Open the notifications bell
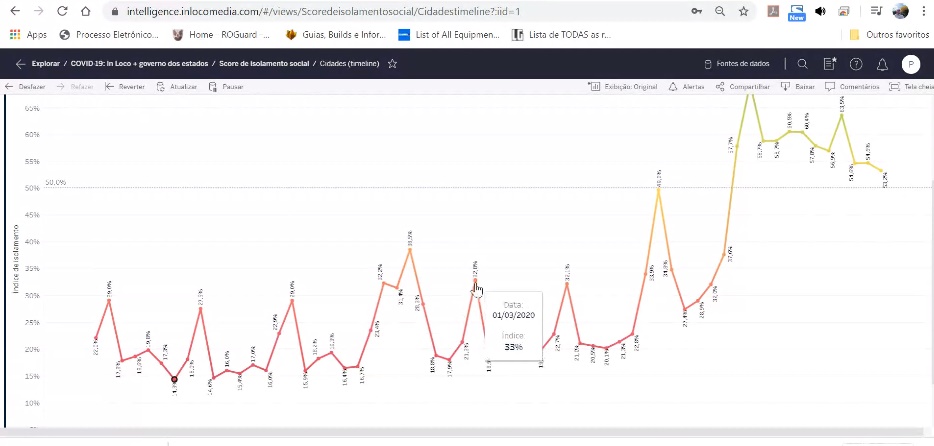934x446 pixels. [883, 64]
